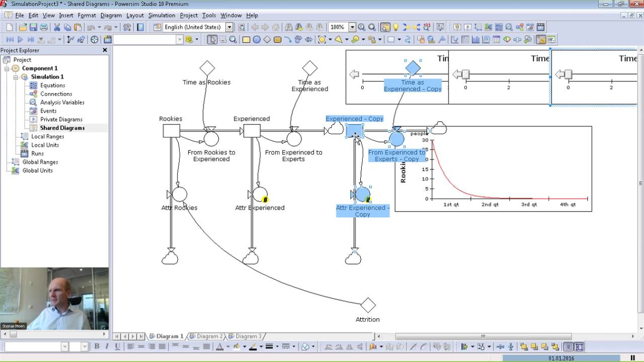
Task: Select the Auxiliary circle tool
Action: point(257,39)
